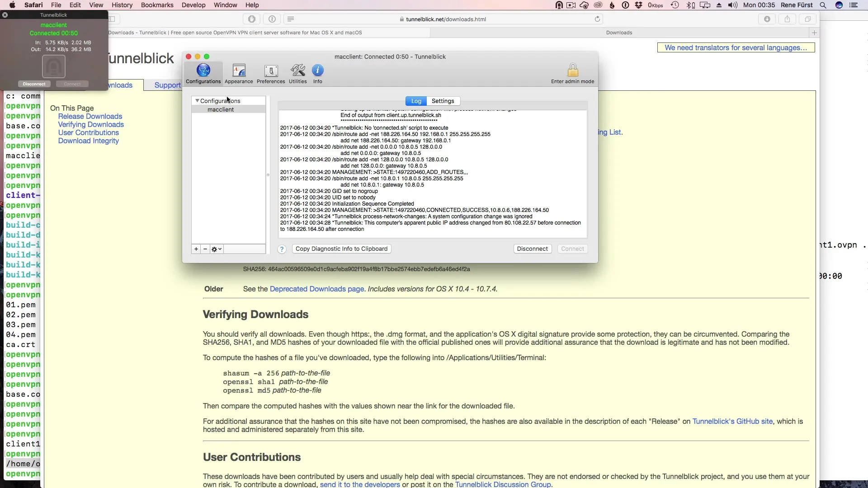The width and height of the screenshot is (868, 488).
Task: Open Time Machine menu bar icon
Action: (675, 5)
